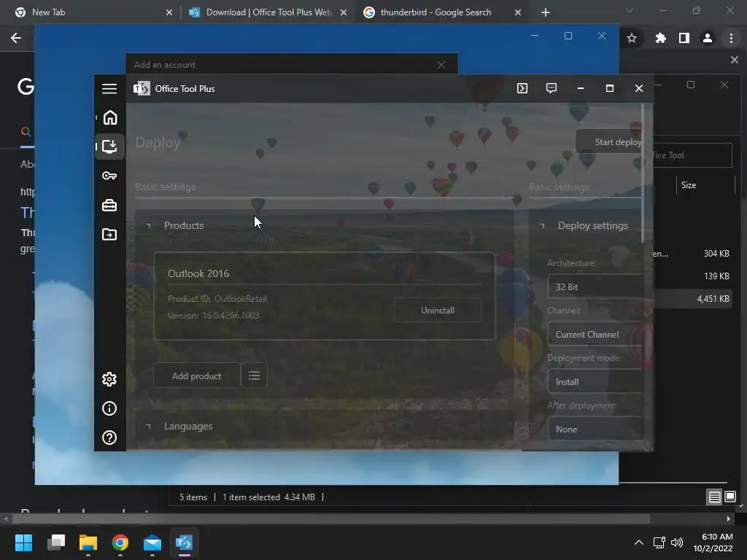Close the Download Office Tool Plus tab
Image resolution: width=747 pixels, height=560 pixels.
pyautogui.click(x=344, y=12)
